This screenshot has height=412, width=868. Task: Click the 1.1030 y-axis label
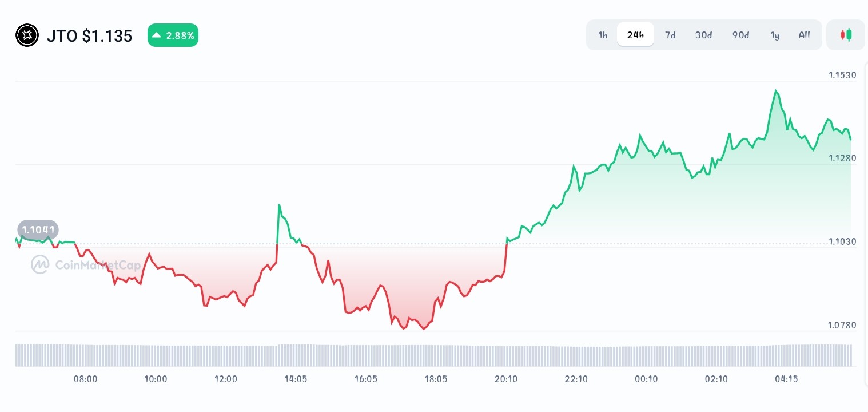pyautogui.click(x=842, y=241)
